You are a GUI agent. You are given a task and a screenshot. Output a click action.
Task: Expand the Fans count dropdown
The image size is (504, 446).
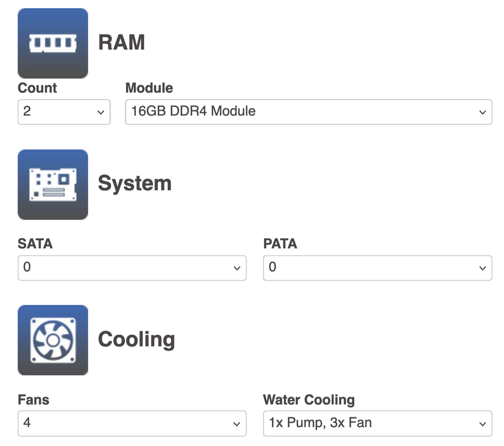(132, 423)
